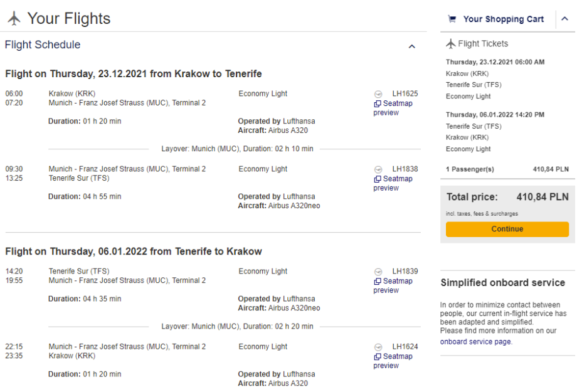This screenshot has height=392, width=577.
Task: Click the Flight Schedule heading
Action: pyautogui.click(x=43, y=45)
